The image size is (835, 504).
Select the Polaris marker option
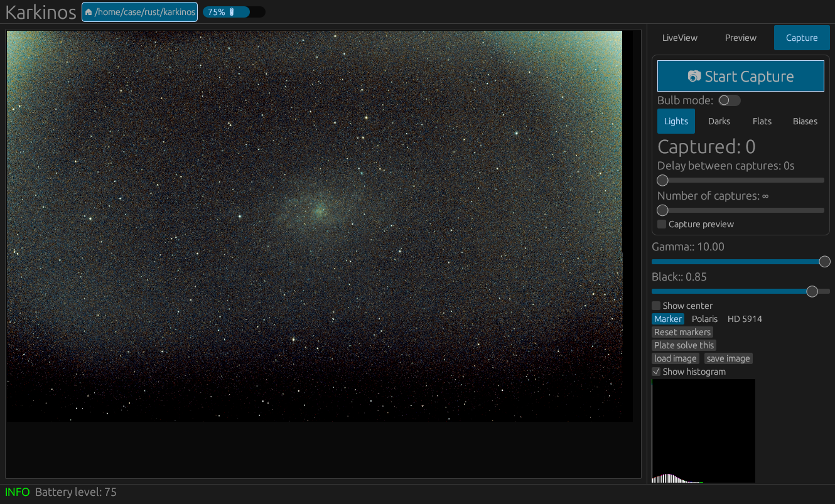pyautogui.click(x=704, y=319)
